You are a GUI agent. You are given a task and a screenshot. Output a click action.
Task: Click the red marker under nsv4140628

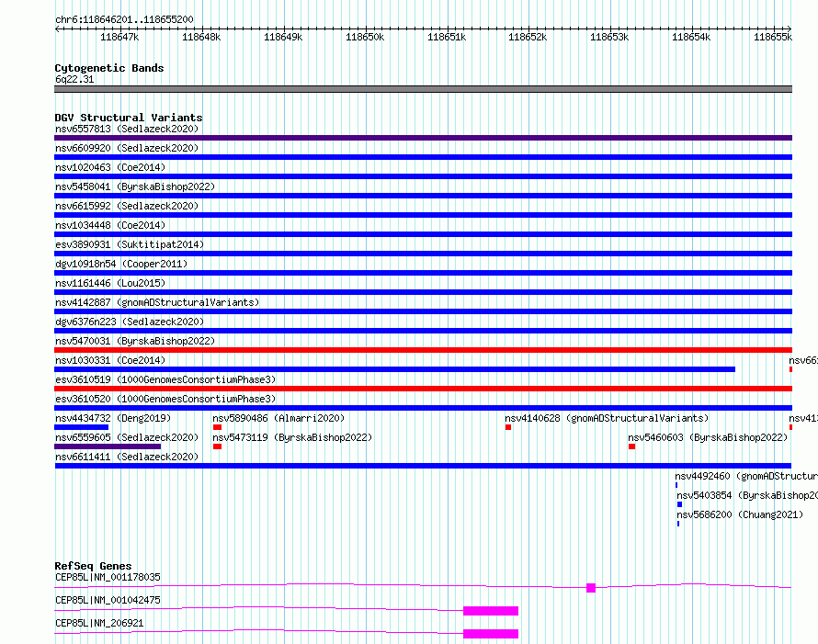[508, 427]
